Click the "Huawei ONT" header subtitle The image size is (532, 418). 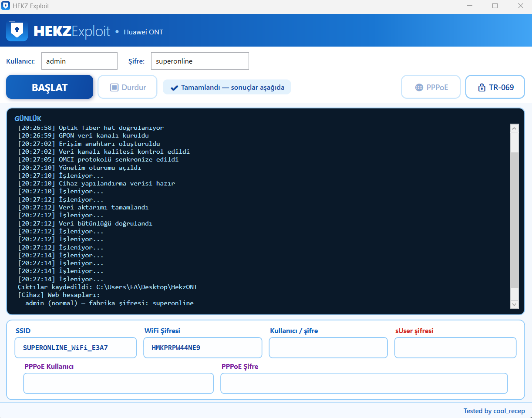pos(144,32)
